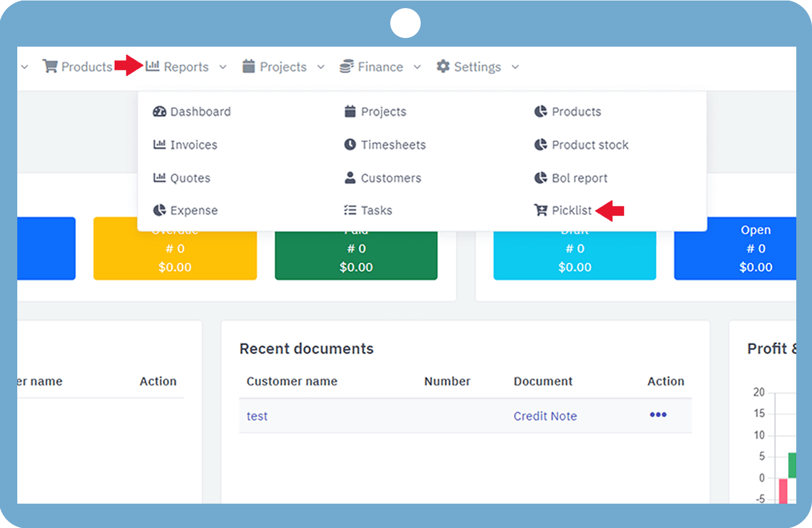812x528 pixels.
Task: Click the pie chart icon beside Product stock
Action: tap(539, 145)
